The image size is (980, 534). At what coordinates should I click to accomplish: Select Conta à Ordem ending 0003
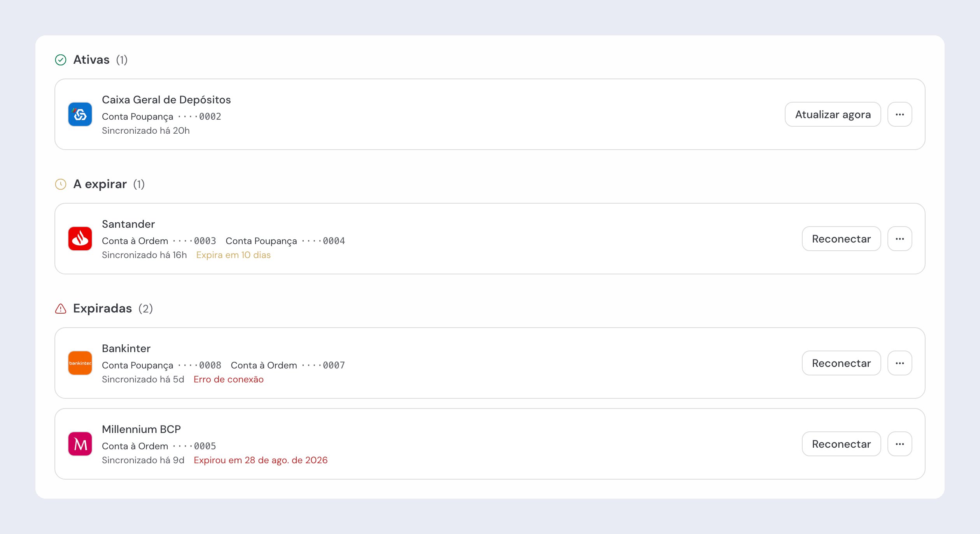click(x=159, y=241)
